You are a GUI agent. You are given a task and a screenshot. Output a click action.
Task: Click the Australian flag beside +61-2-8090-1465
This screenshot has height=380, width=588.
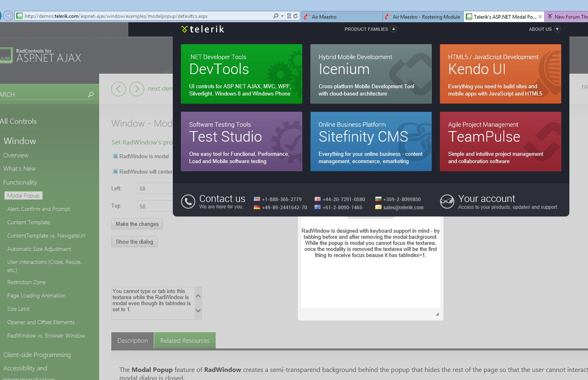(318, 207)
